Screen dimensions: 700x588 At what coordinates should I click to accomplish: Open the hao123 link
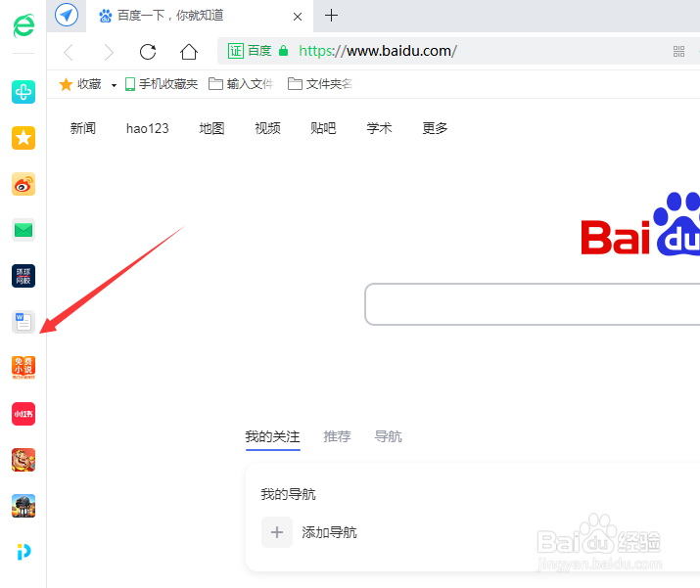[147, 128]
